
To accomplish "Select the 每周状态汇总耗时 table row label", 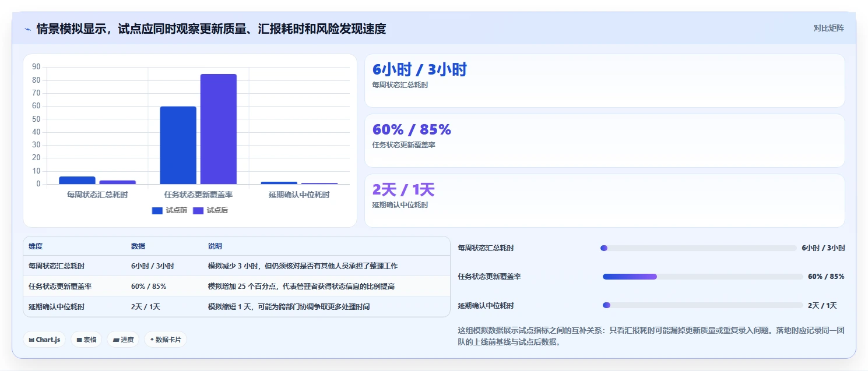I will [x=57, y=266].
